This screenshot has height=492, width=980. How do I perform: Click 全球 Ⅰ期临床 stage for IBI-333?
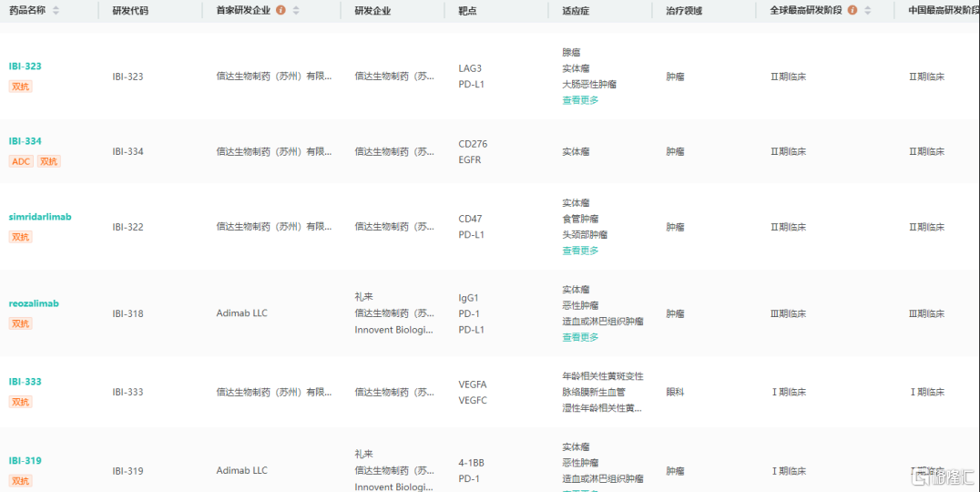point(788,392)
